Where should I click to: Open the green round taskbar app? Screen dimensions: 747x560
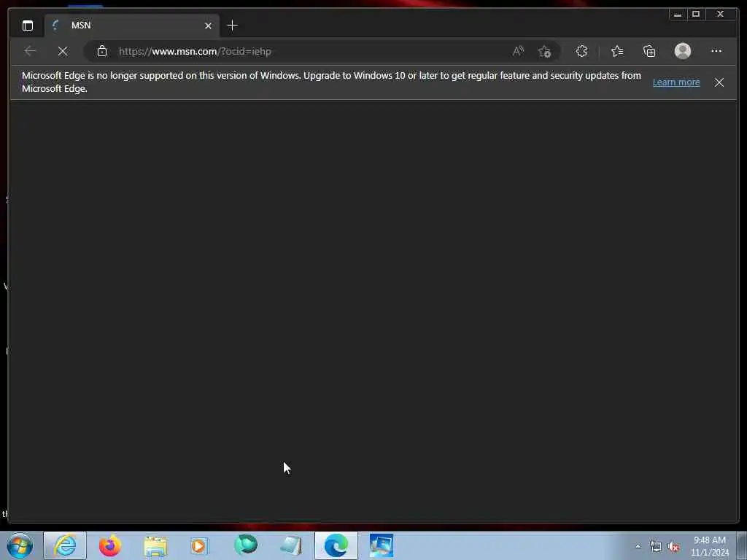pyautogui.click(x=246, y=545)
